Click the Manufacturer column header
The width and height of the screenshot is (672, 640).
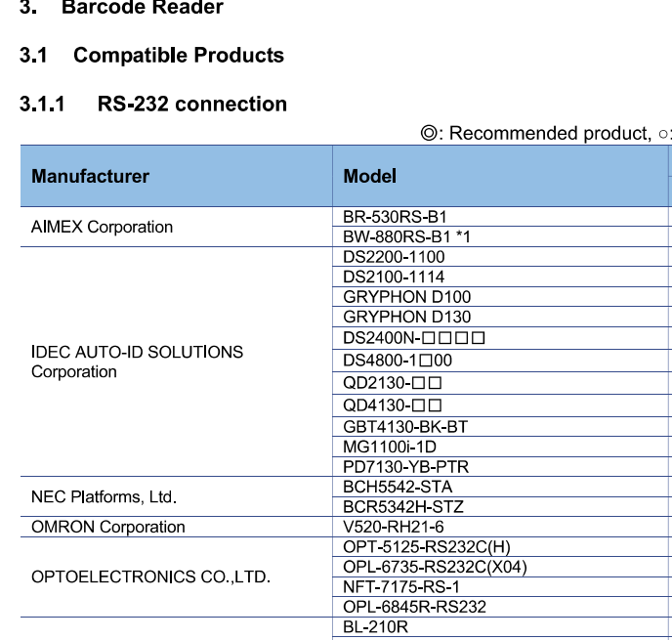(91, 177)
